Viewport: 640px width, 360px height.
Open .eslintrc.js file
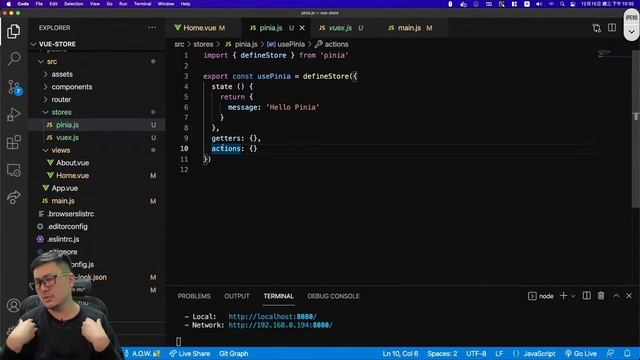pyautogui.click(x=63, y=239)
